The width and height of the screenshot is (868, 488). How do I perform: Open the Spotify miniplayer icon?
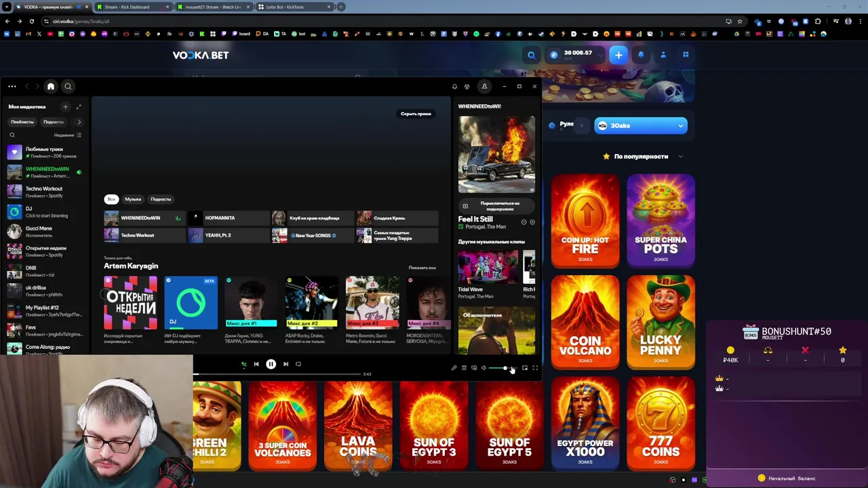point(525,367)
